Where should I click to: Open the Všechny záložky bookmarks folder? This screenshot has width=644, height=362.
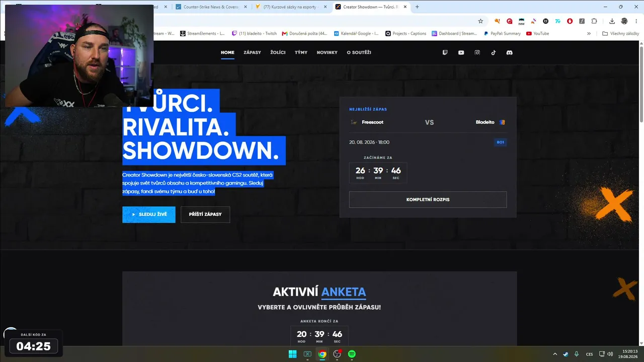point(621,34)
